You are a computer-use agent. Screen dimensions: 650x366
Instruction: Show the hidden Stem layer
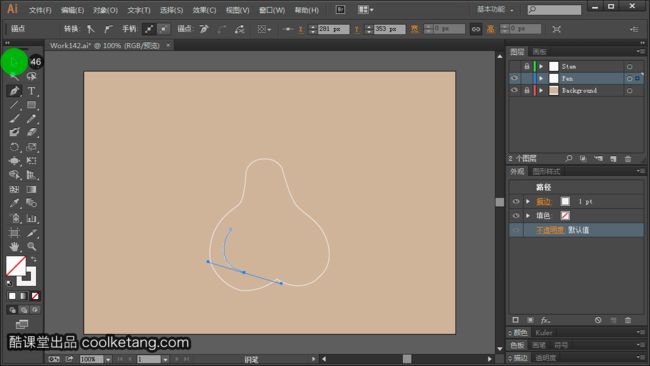[514, 66]
